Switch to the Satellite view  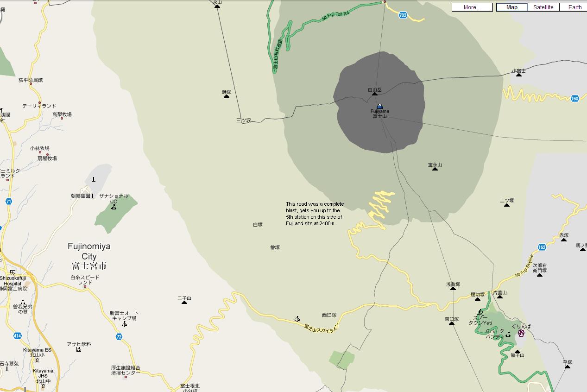coord(543,7)
